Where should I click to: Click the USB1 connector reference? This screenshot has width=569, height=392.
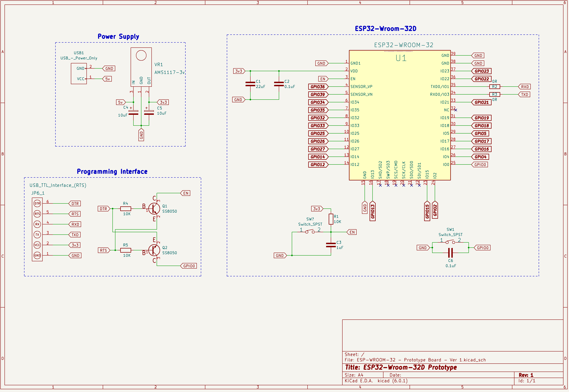79,53
